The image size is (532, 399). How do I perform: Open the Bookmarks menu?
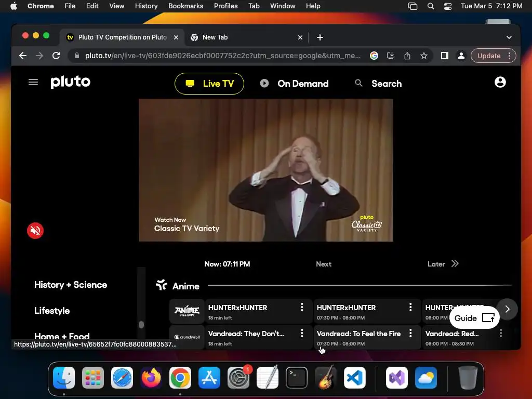pos(185,6)
